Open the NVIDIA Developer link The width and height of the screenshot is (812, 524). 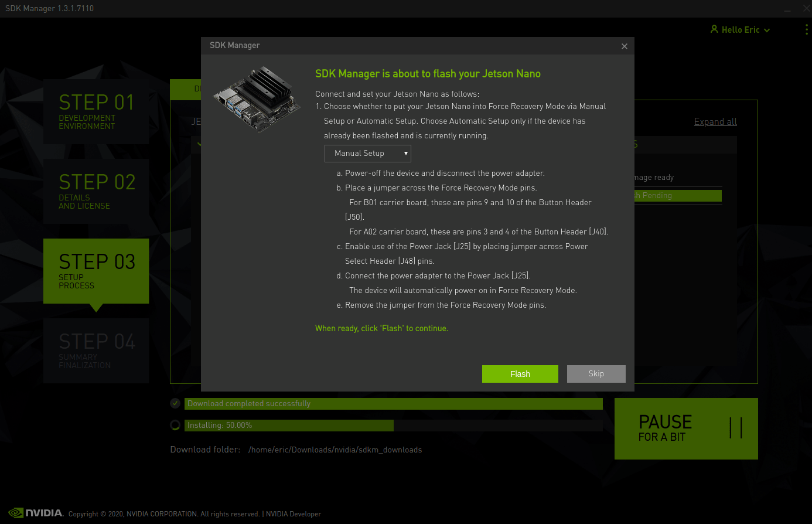[294, 514]
